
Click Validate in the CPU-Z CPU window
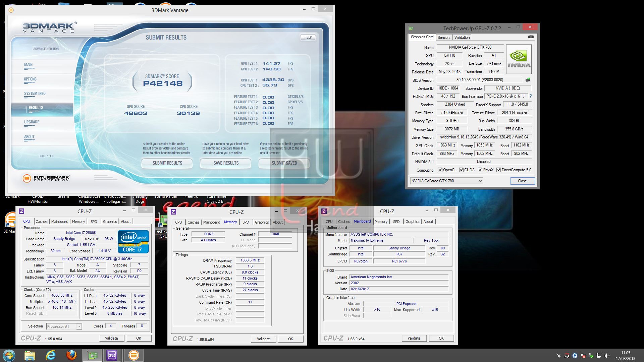[111, 338]
